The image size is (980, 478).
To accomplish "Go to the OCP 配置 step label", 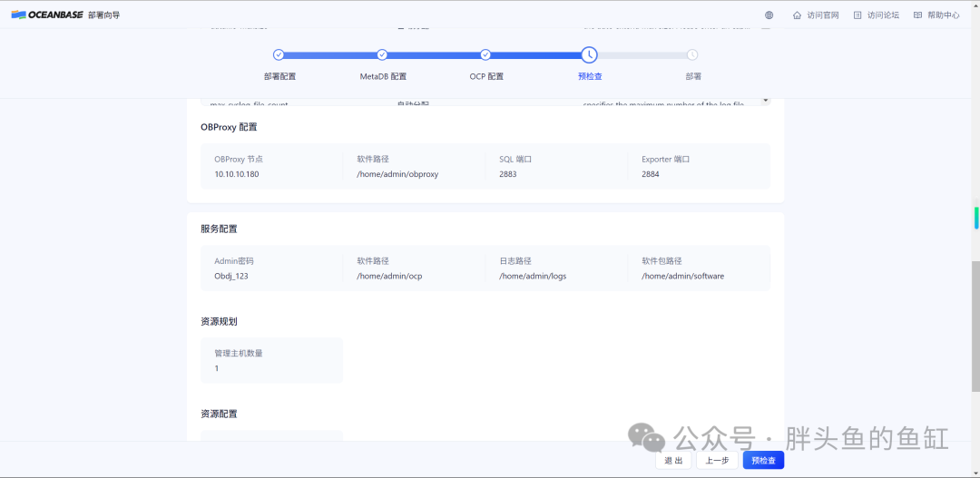I will pos(486,77).
